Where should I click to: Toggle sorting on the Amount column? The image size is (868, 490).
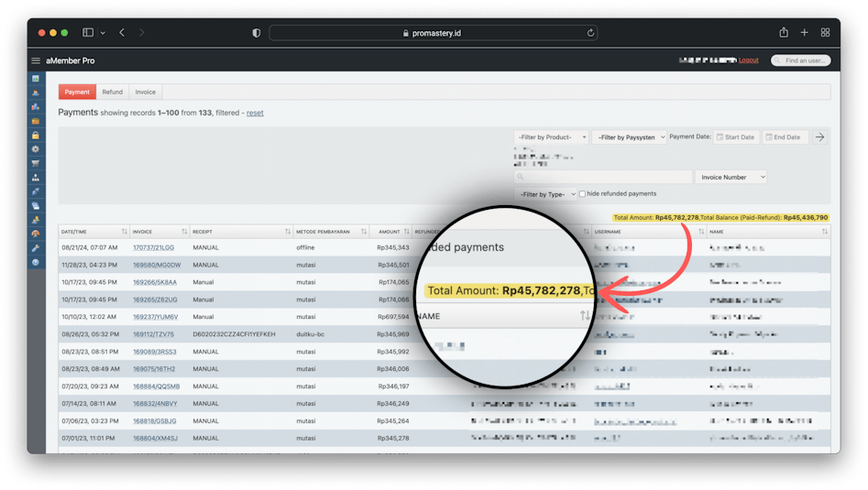pos(405,232)
